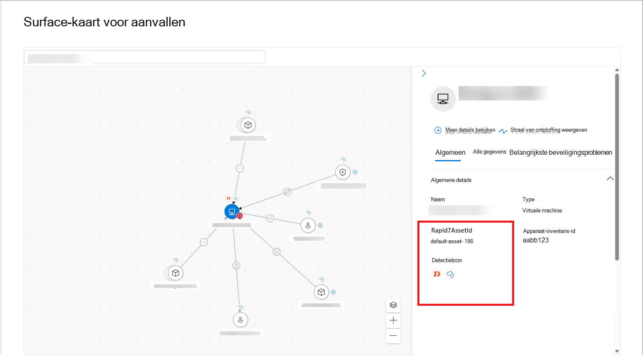Click the Rapid7 badge above the center node
Screen dimensions: 644x356
tap(229, 198)
